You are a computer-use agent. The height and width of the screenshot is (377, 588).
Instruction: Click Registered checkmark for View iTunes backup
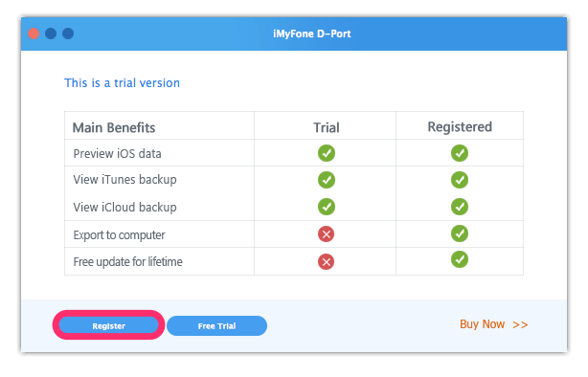(x=460, y=180)
